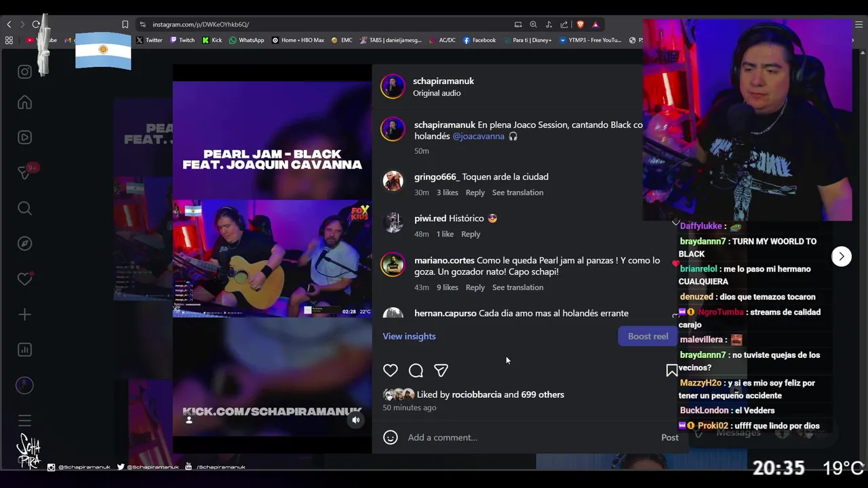Open the More hamburger menu in the sidebar

point(24,420)
